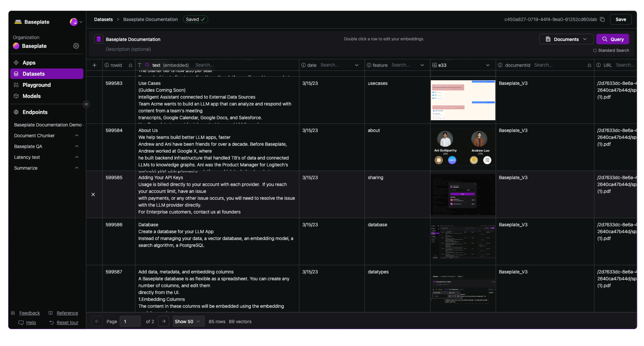644x346 pixels.
Task: Click the date column info icon
Action: tap(303, 65)
